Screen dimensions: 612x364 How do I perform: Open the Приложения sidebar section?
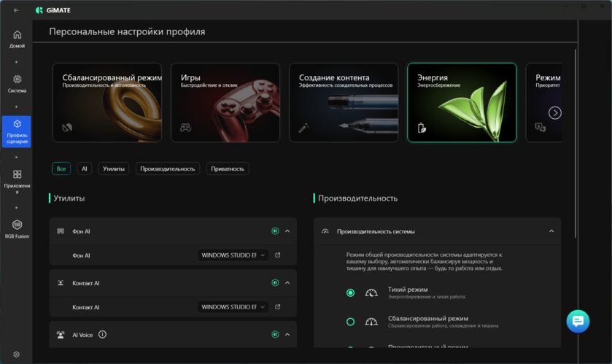point(17,182)
